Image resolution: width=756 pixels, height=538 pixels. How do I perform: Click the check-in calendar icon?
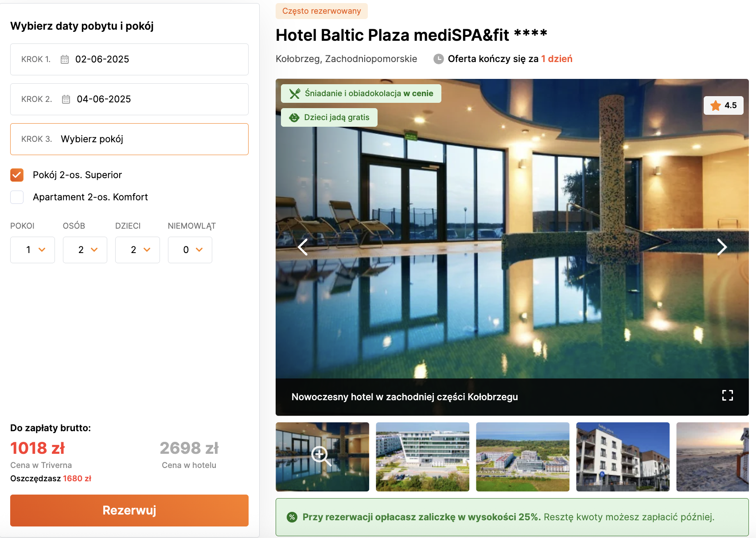(x=65, y=59)
